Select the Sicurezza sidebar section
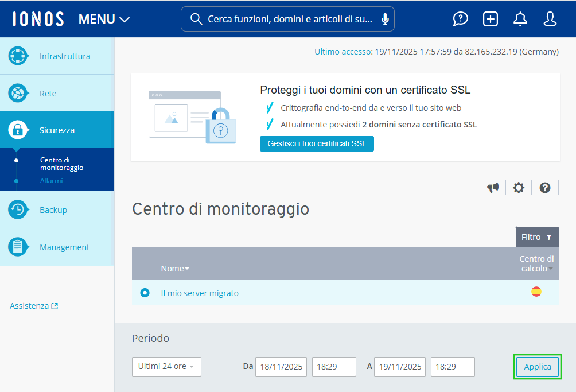Image resolution: width=576 pixels, height=392 pixels. (x=57, y=130)
